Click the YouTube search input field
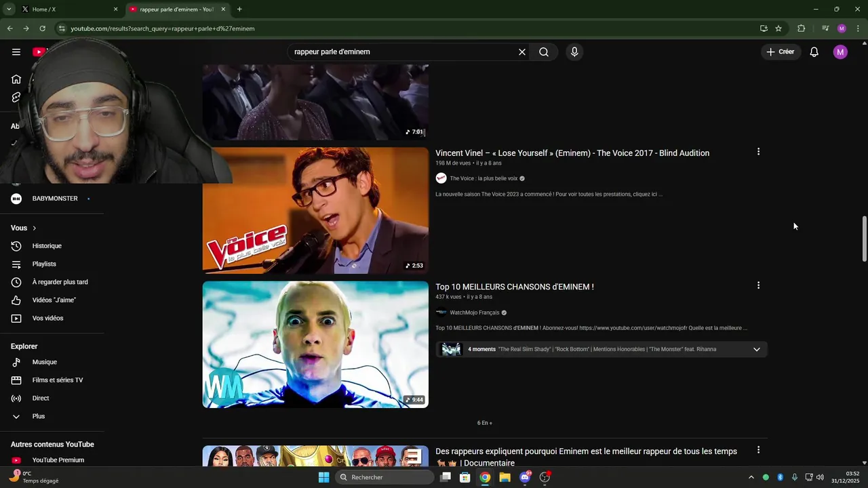The width and height of the screenshot is (868, 488). pos(403,52)
